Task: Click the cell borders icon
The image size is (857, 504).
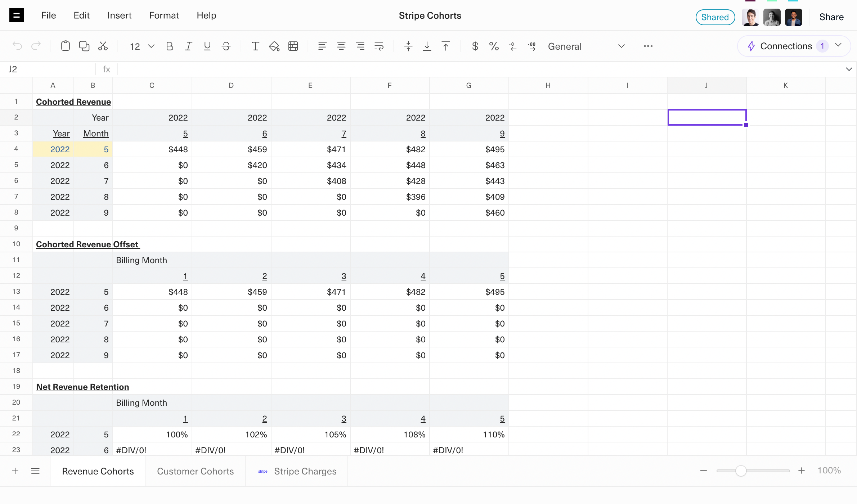Action: 293,46
